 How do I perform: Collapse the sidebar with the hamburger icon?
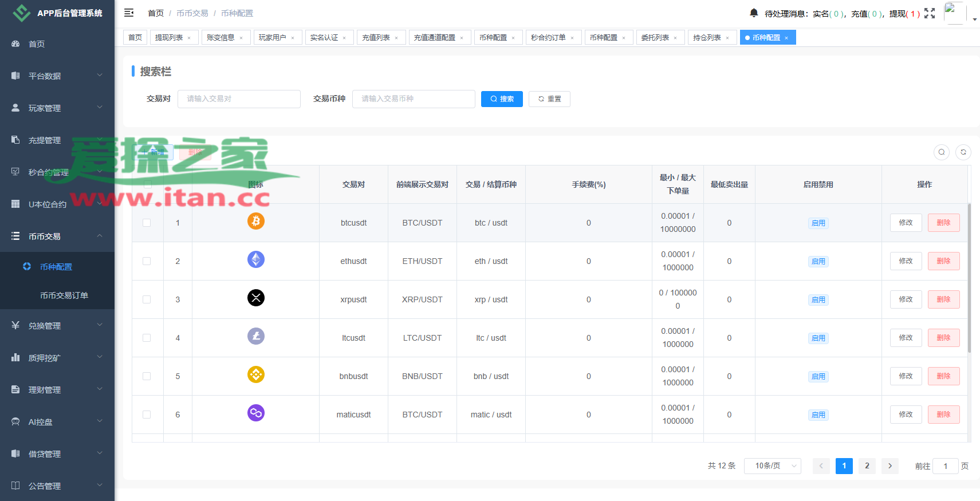tap(129, 13)
